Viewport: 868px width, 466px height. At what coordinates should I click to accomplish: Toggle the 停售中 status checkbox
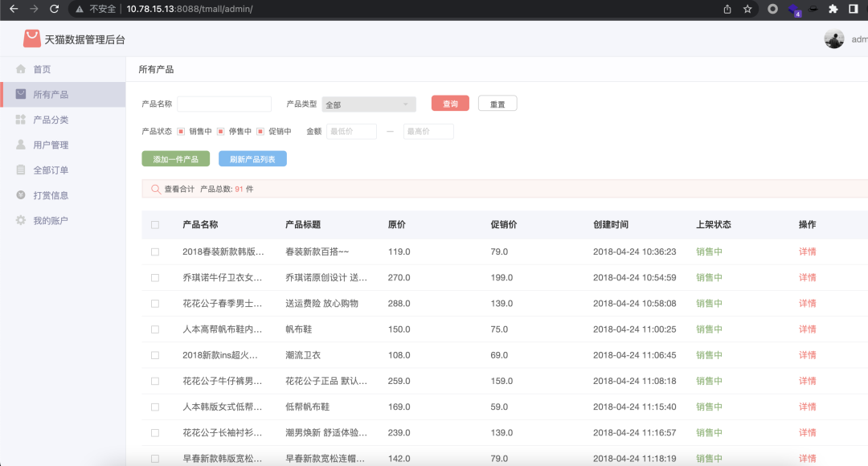coord(220,131)
